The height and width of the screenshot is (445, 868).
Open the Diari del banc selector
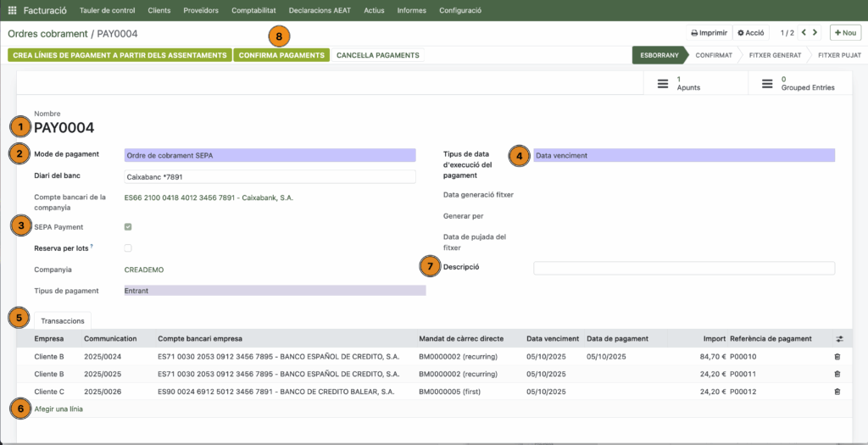[270, 176]
